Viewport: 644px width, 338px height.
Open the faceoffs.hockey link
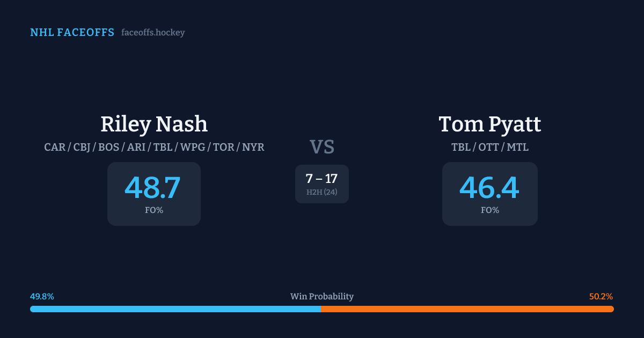coord(153,33)
